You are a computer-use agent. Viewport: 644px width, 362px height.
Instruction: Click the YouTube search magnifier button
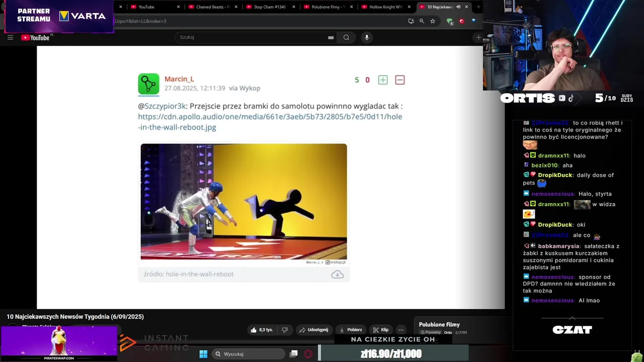click(346, 37)
